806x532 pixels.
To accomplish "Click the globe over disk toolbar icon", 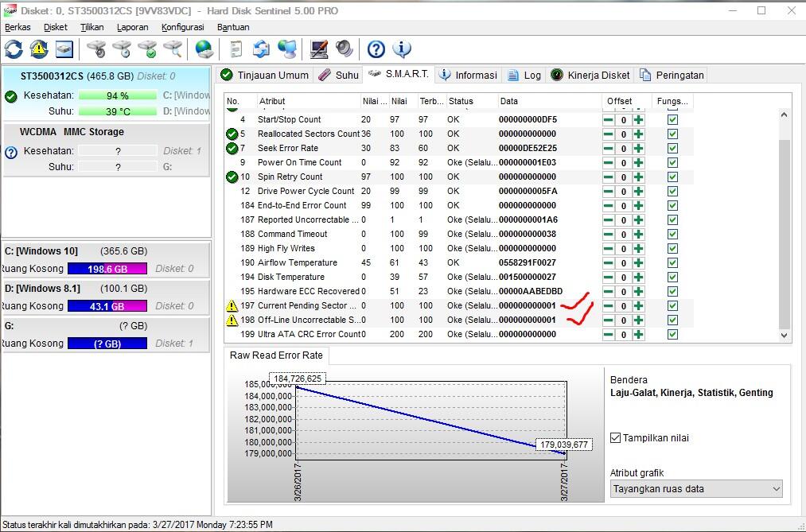I will [x=204, y=49].
